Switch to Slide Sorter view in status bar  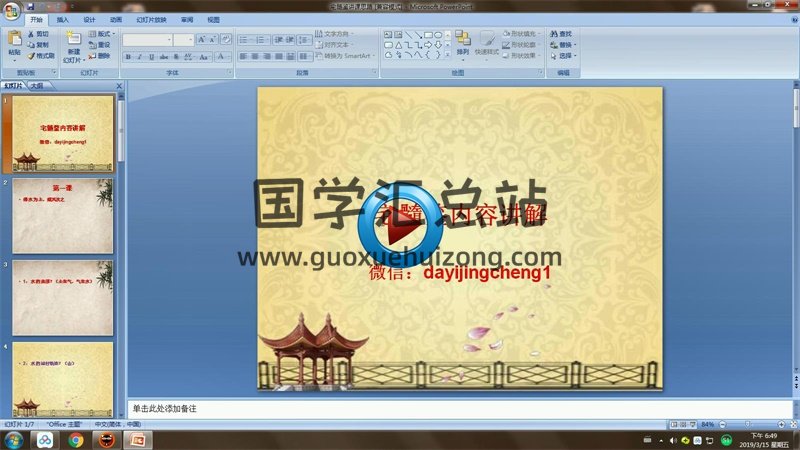click(683, 424)
